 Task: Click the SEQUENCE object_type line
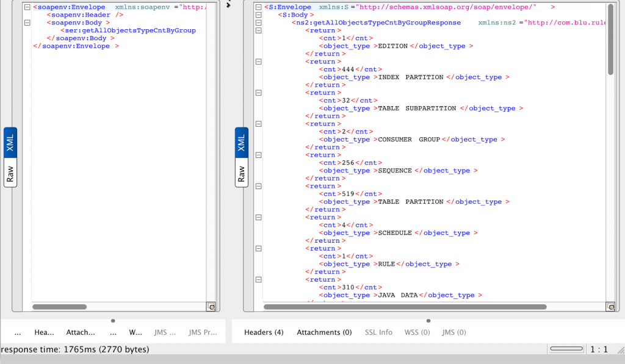[x=398, y=171]
